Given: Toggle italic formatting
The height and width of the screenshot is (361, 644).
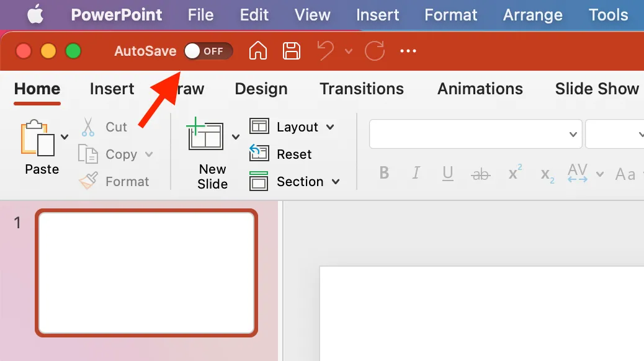Looking at the screenshot, I should tap(416, 174).
